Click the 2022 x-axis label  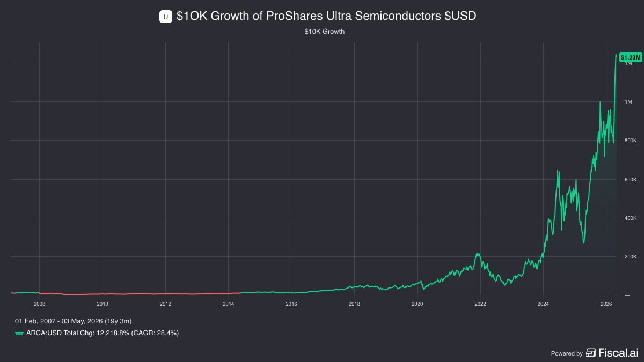point(480,304)
